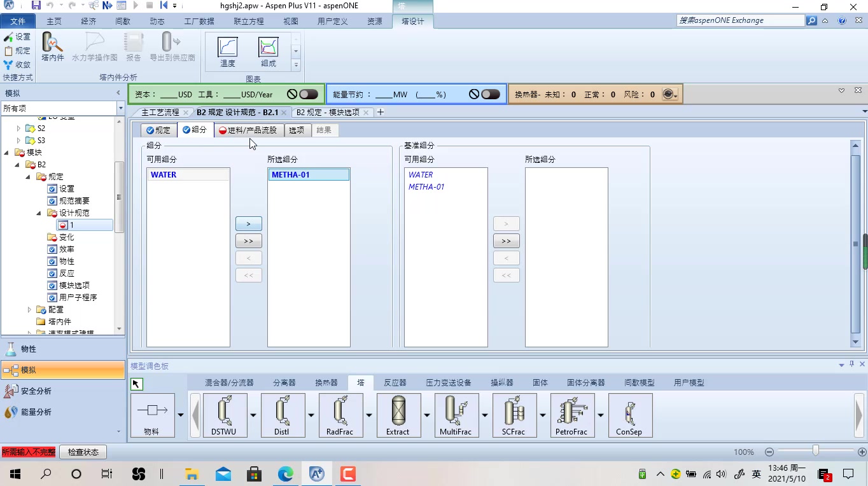Open the 温度 temperature chart
868x486 pixels.
click(228, 52)
